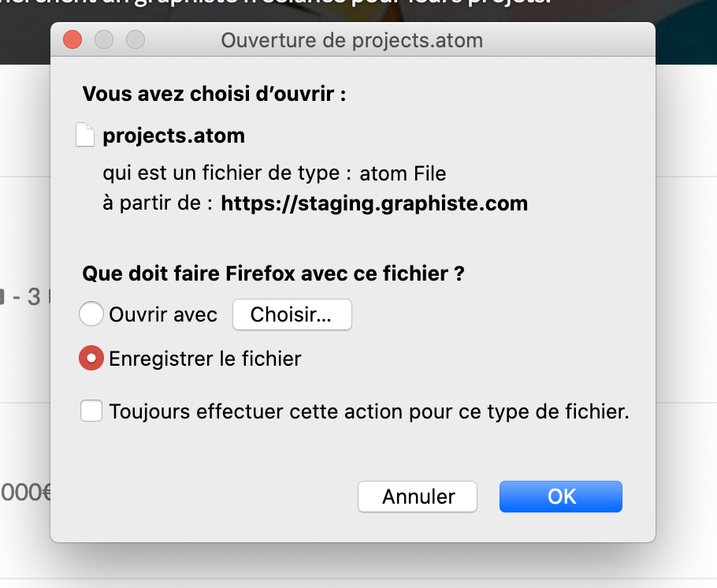Select the "Enregistrer le fichier" radio button
717x588 pixels.
91,359
